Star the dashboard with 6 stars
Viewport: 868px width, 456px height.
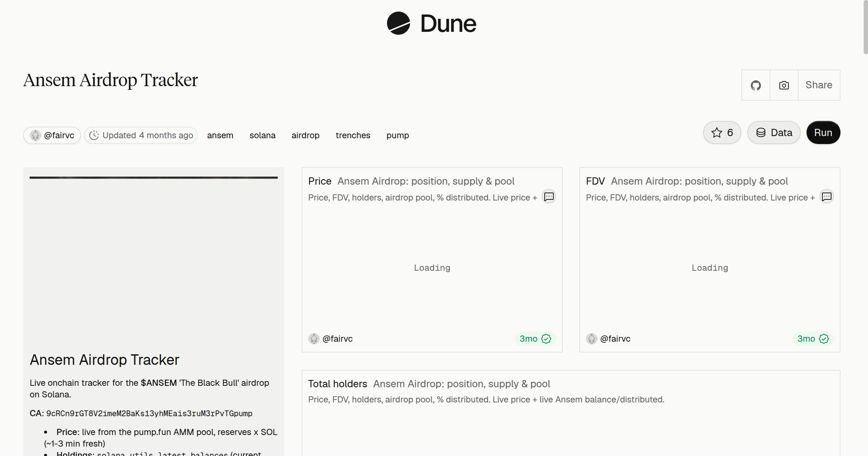tap(722, 132)
